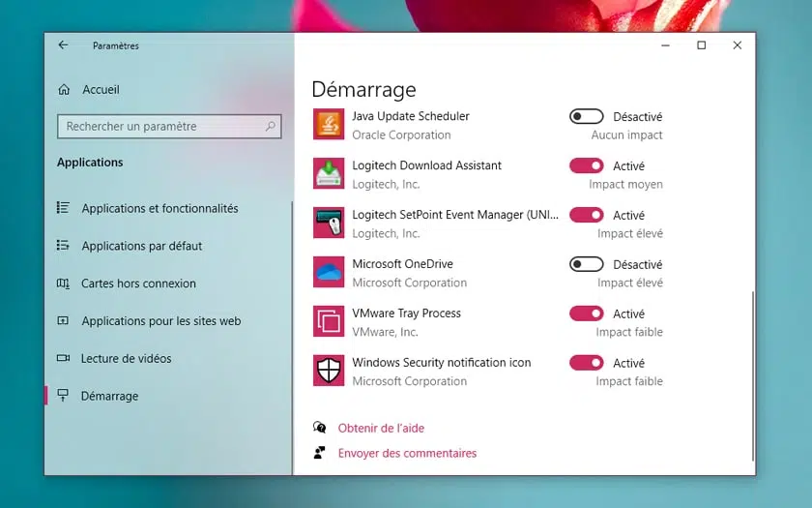Open Accueil settings home
Image resolution: width=812 pixels, height=508 pixels.
(x=101, y=90)
